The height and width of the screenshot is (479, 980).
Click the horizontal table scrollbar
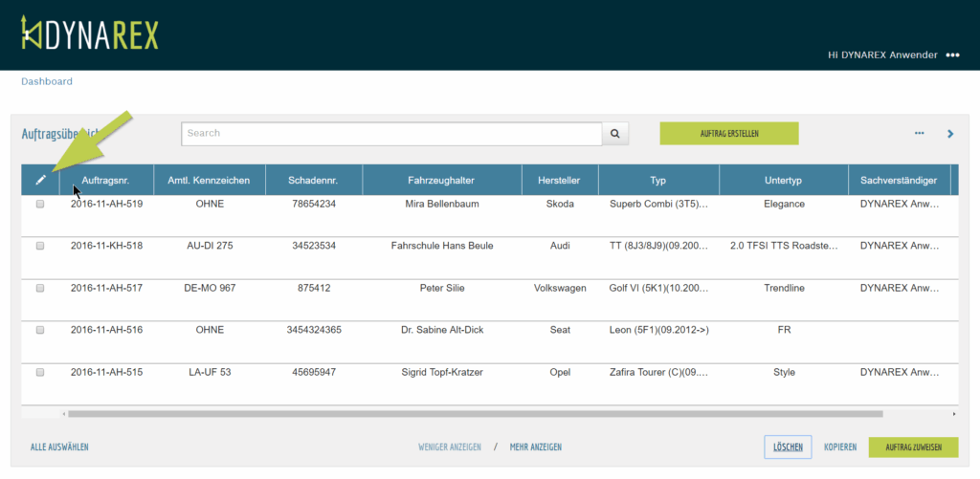coord(475,414)
